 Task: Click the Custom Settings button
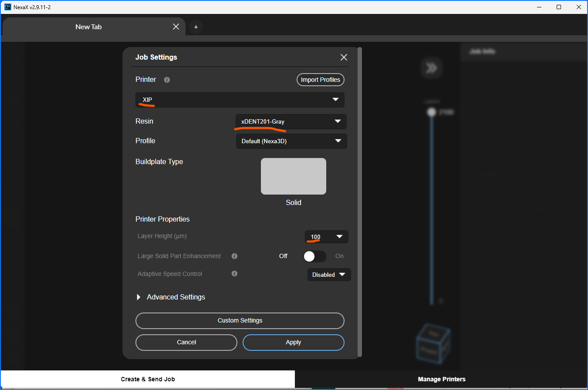tap(240, 321)
